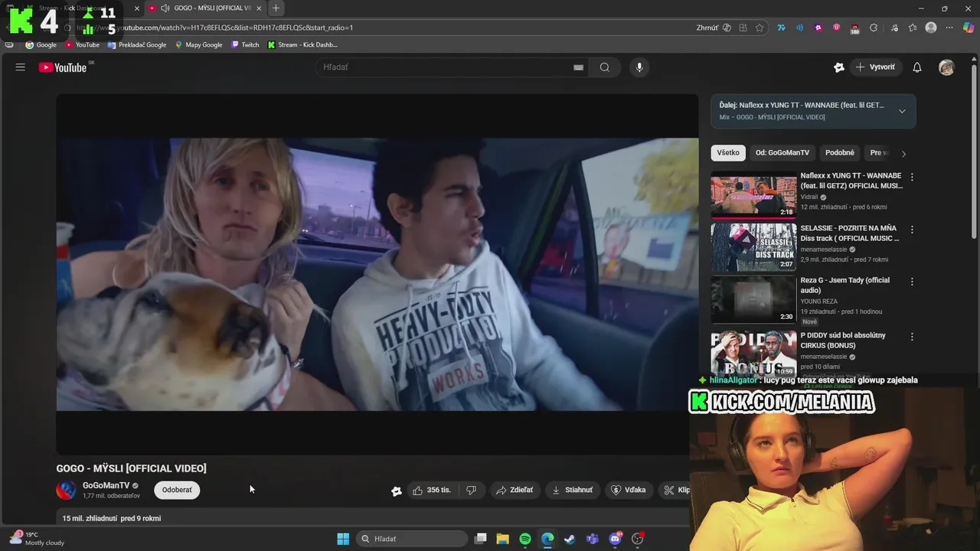Share the video via Zdieľať
Viewport: 980px width, 551px height.
pyautogui.click(x=514, y=490)
